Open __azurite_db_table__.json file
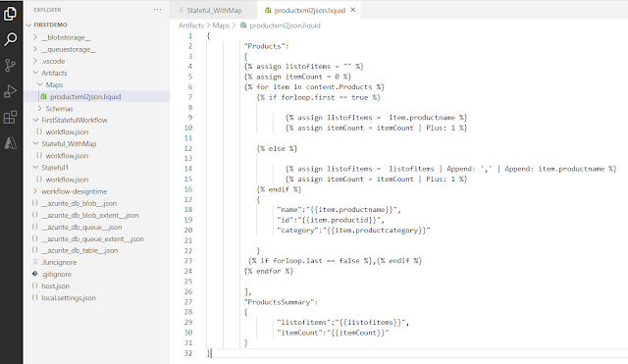The width and height of the screenshot is (628, 364). click(79, 250)
